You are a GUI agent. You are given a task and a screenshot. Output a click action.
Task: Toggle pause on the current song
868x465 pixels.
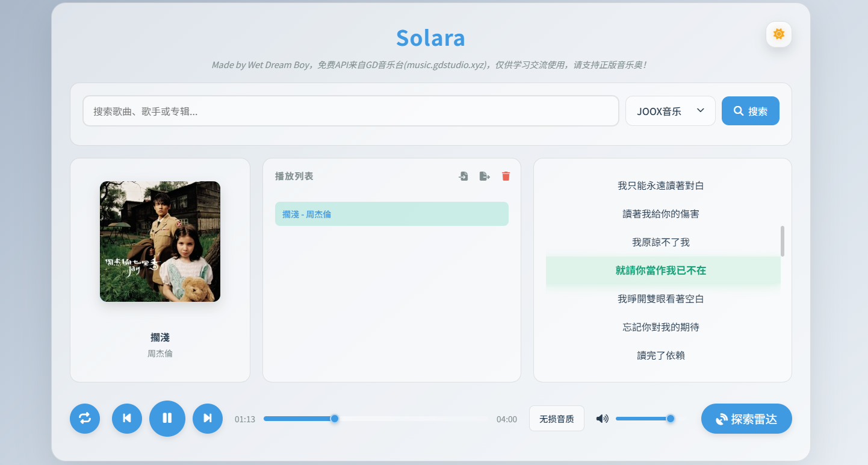tap(167, 418)
